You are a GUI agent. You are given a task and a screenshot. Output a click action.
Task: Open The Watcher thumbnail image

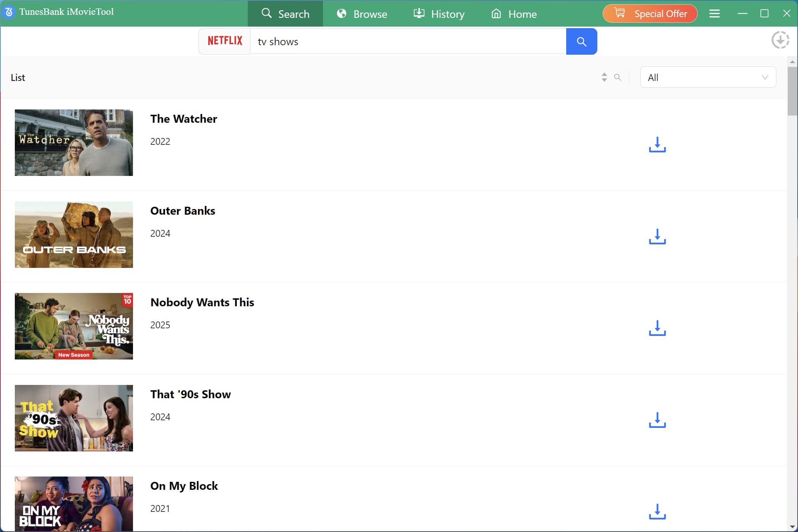pos(74,143)
